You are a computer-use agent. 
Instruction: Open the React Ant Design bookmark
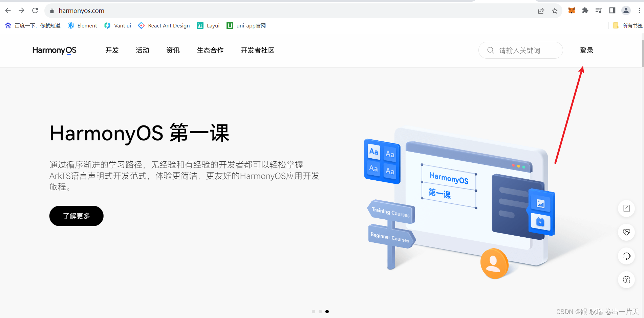click(x=164, y=25)
